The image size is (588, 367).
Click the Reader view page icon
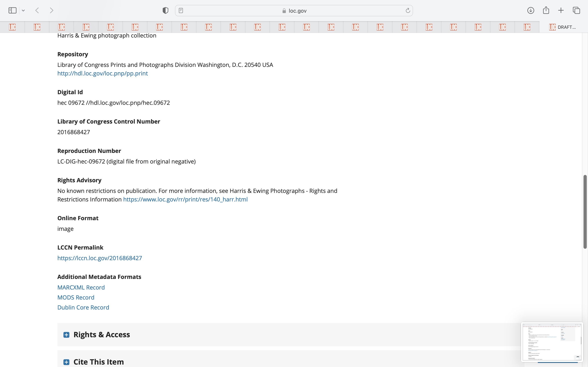[x=181, y=10]
